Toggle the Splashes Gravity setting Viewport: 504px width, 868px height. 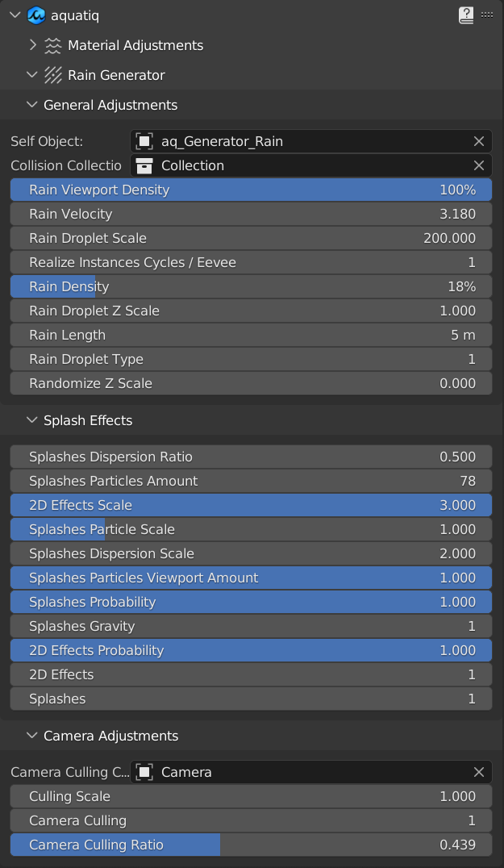click(x=251, y=626)
